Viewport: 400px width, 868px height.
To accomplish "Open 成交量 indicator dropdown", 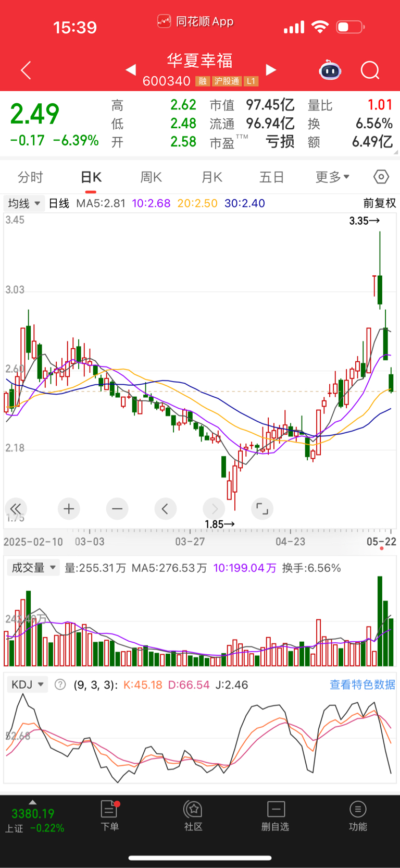I will 33,568.
